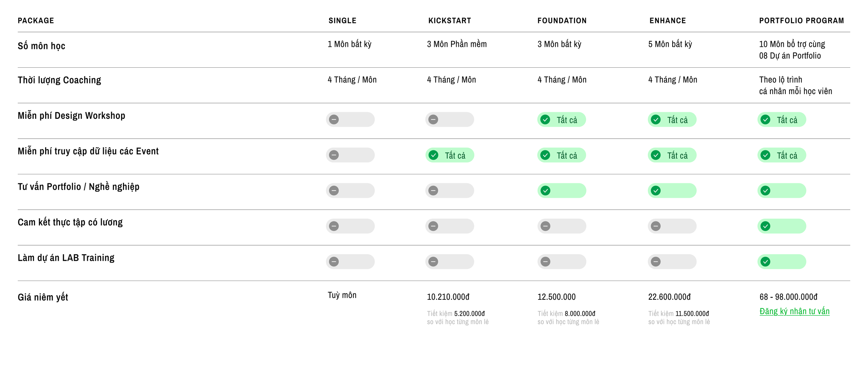Open the 'Đăng ký nhận tư vấn' link

794,311
